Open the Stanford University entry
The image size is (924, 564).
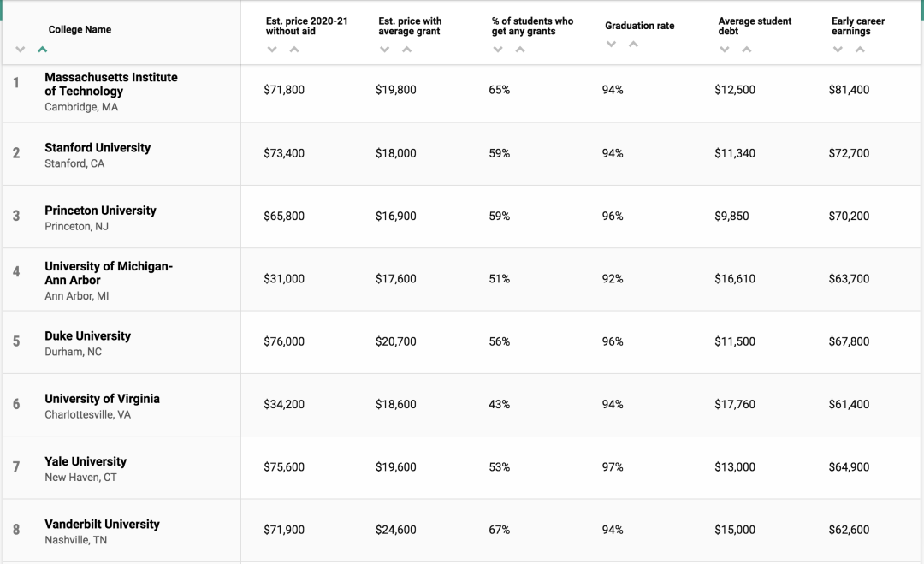[x=98, y=147]
